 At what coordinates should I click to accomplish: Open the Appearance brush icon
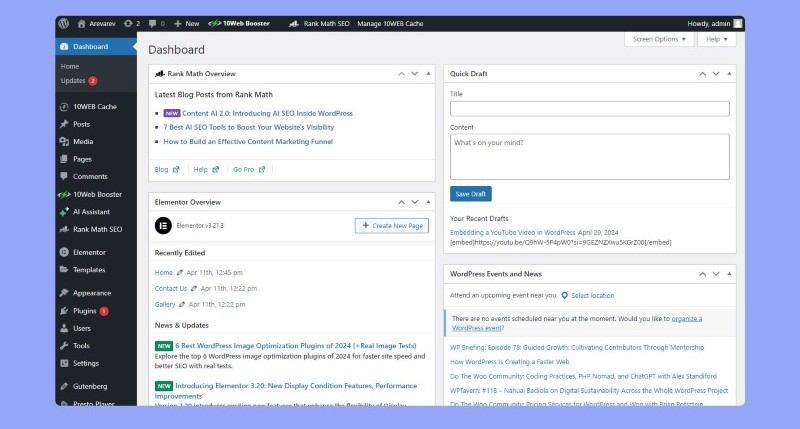[x=64, y=293]
